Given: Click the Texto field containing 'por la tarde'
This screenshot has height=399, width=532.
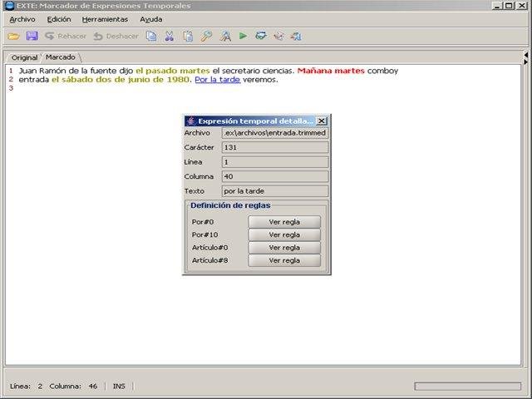Looking at the screenshot, I should [274, 191].
